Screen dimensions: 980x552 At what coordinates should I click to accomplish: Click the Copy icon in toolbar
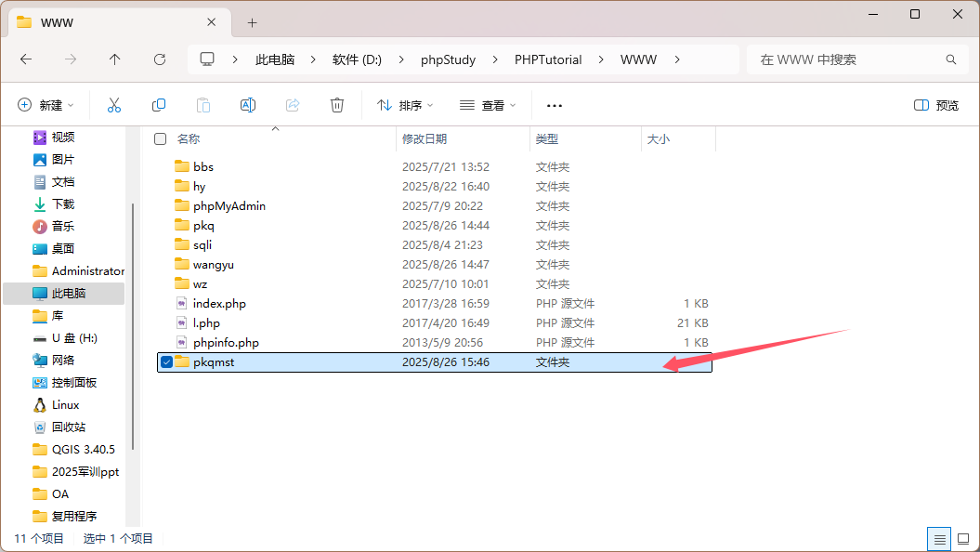click(159, 105)
